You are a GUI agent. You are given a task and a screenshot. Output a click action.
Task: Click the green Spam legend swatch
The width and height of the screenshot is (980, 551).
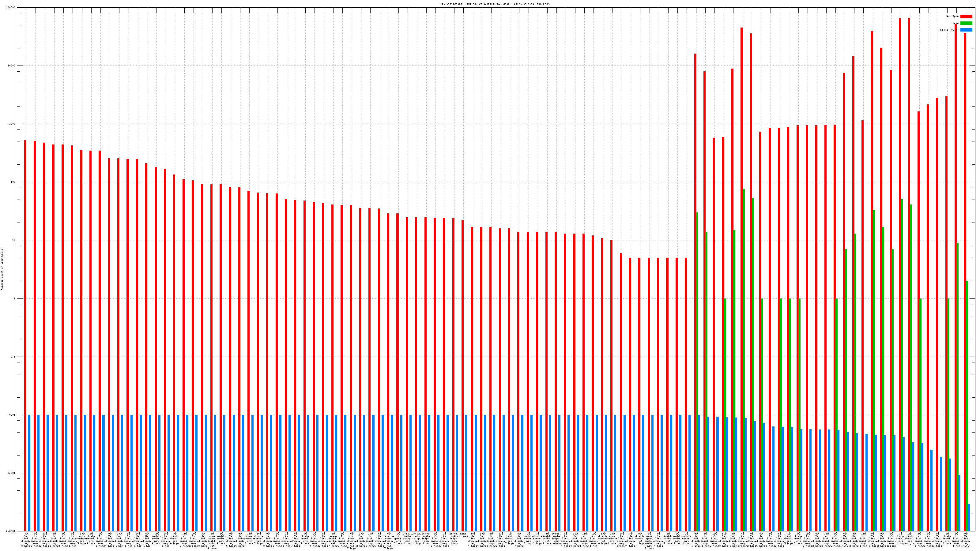(x=966, y=23)
